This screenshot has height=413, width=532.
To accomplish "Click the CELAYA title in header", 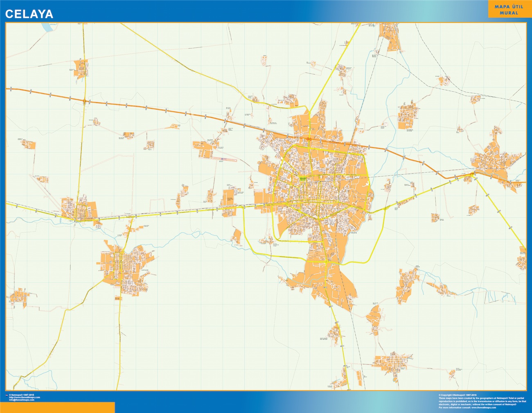I will point(29,14).
